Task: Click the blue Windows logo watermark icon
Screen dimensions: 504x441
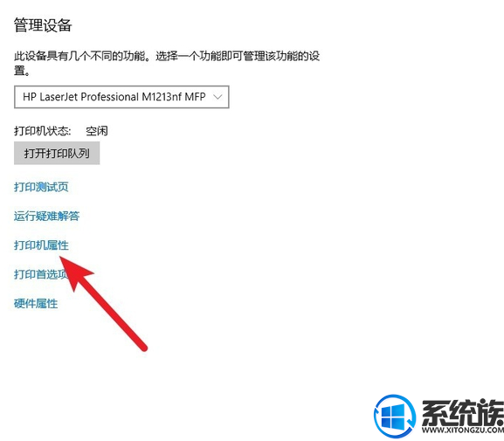Action: 395,416
